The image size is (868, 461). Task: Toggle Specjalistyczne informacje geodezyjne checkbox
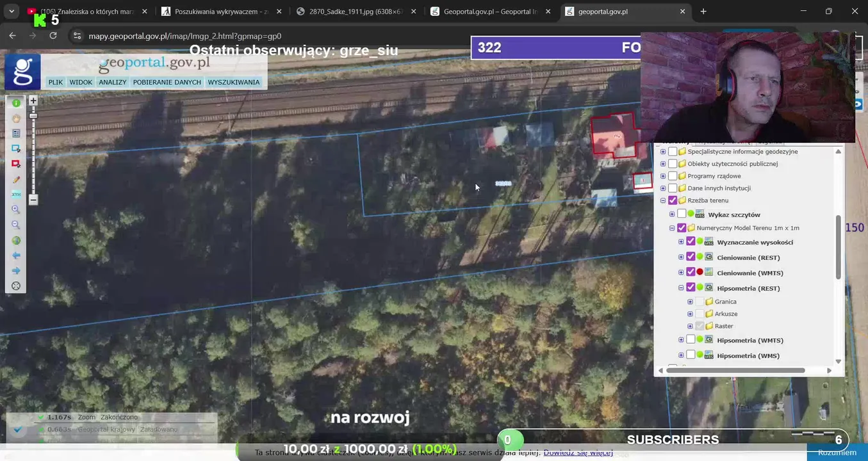[673, 152]
